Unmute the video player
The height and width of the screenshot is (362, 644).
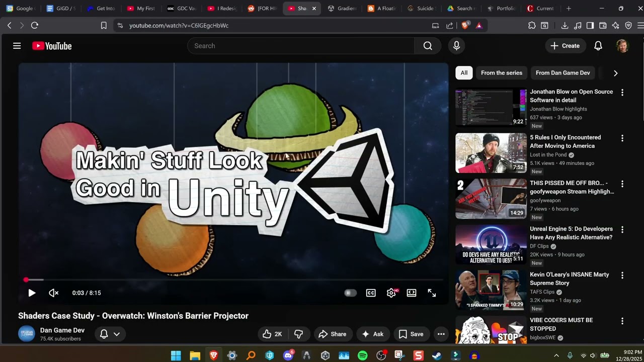(x=53, y=293)
